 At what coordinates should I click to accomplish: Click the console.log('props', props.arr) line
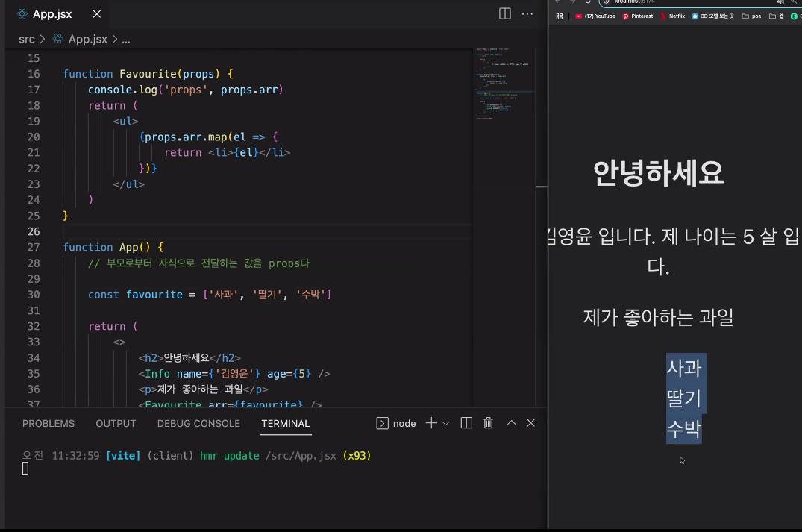click(185, 90)
